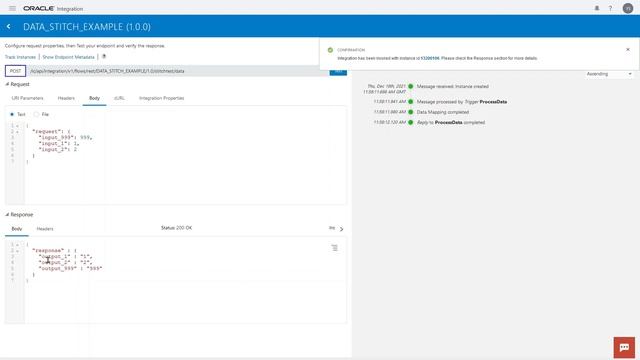Click the Data Mapping completed entry
This screenshot has width=640, height=360.
(443, 112)
